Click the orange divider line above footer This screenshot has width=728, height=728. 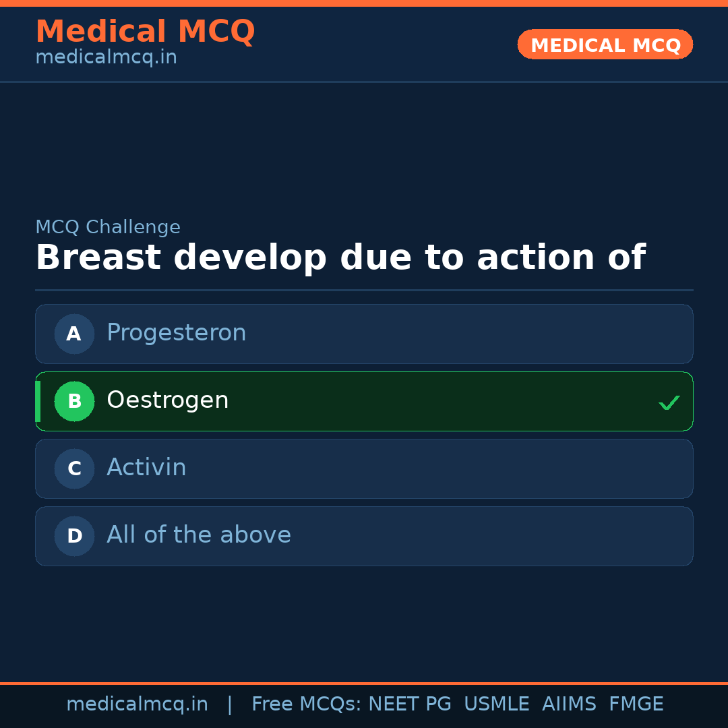coord(364,683)
